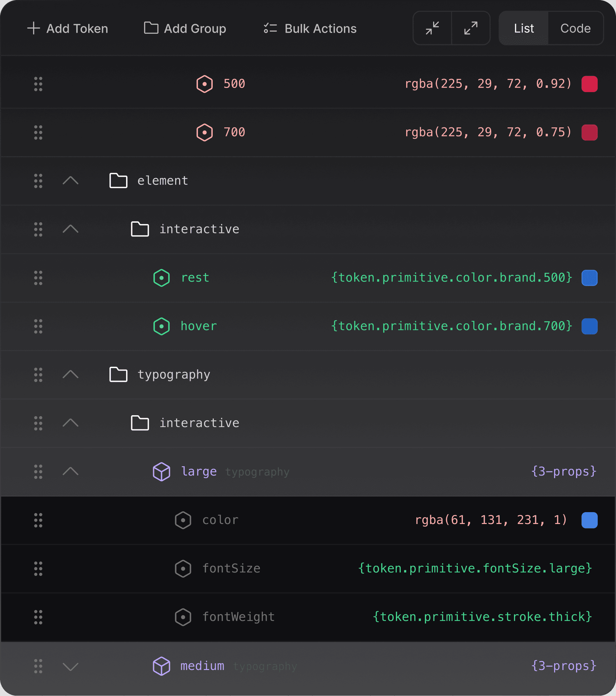This screenshot has height=696, width=616.
Task: Collapse the element group chevron
Action: pyautogui.click(x=71, y=180)
